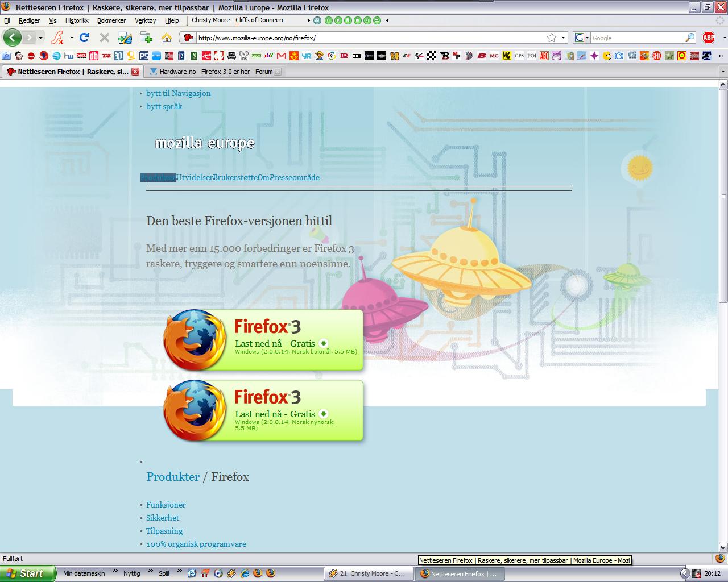Open the URL bar history dropdown
The height and width of the screenshot is (582, 728).
point(564,38)
